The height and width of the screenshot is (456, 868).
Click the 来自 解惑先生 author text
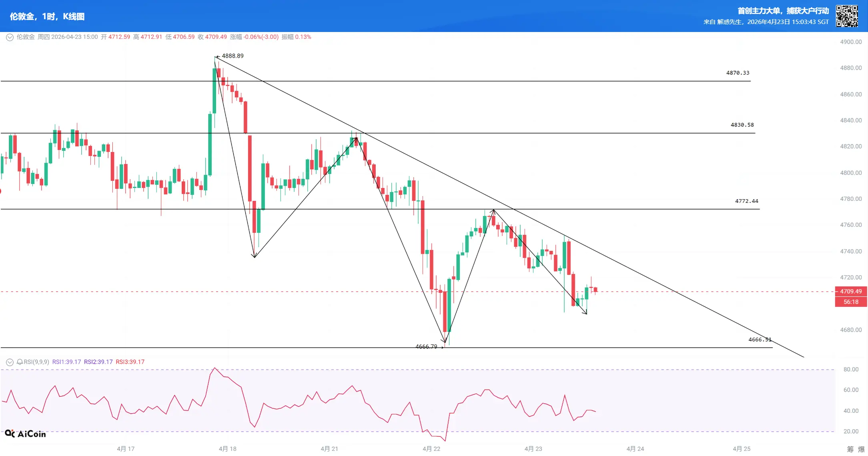(722, 22)
